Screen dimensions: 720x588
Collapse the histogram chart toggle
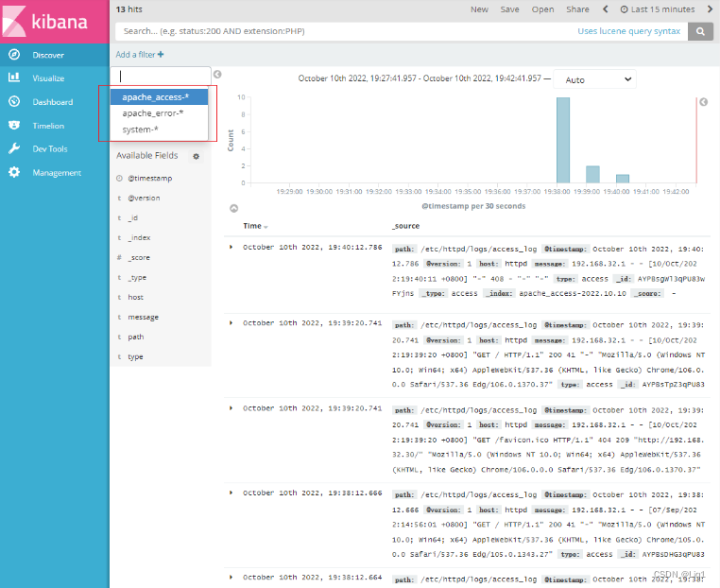point(233,209)
